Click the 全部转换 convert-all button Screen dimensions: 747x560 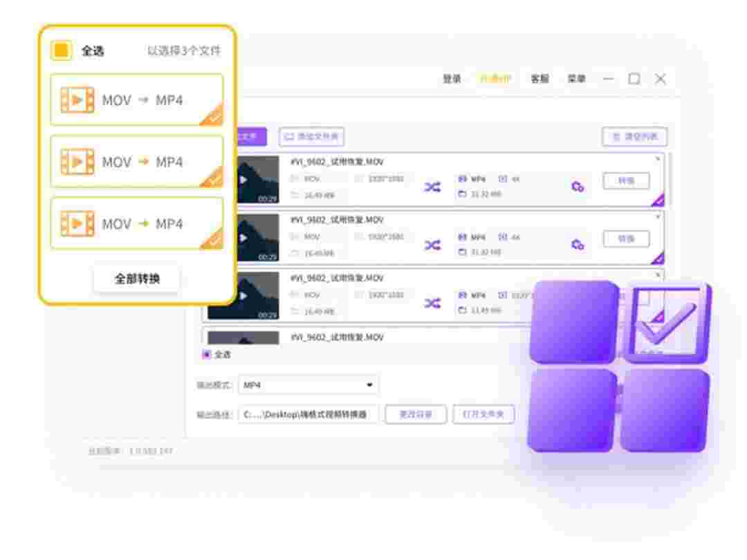point(137,277)
